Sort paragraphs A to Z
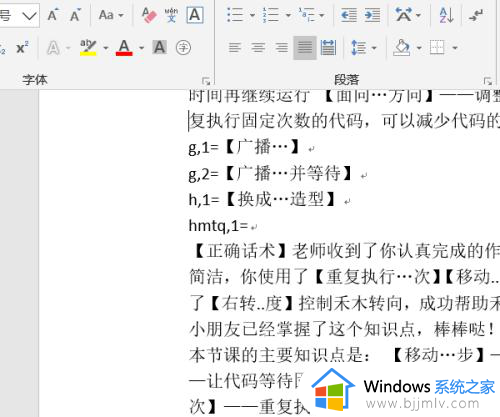 pos(446,15)
